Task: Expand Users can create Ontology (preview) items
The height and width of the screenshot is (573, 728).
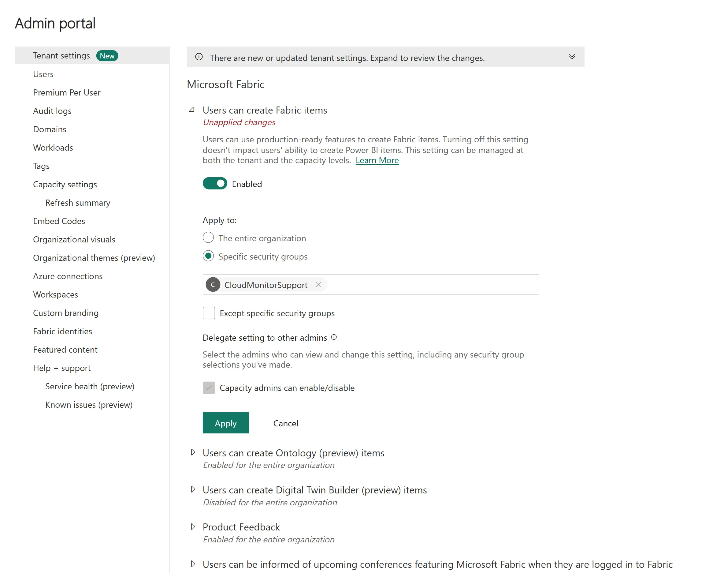Action: pyautogui.click(x=193, y=453)
